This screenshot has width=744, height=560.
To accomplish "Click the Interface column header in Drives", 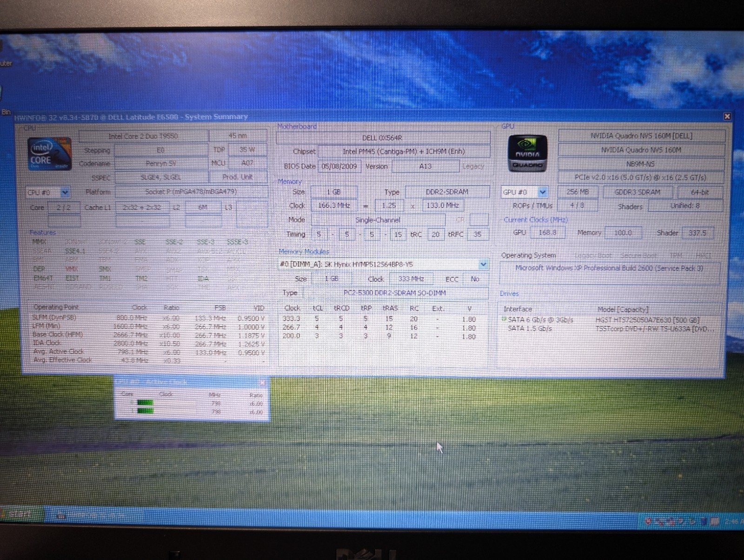I will click(518, 309).
